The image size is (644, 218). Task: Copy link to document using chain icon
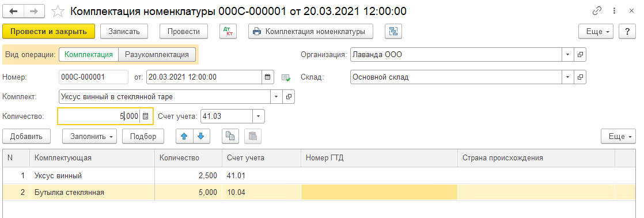click(597, 11)
